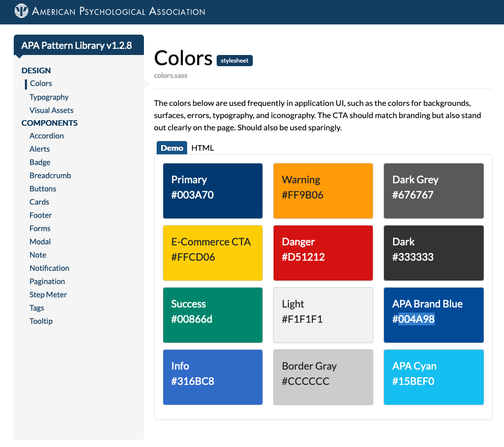
Task: Open Typography in the sidebar
Action: 49,97
